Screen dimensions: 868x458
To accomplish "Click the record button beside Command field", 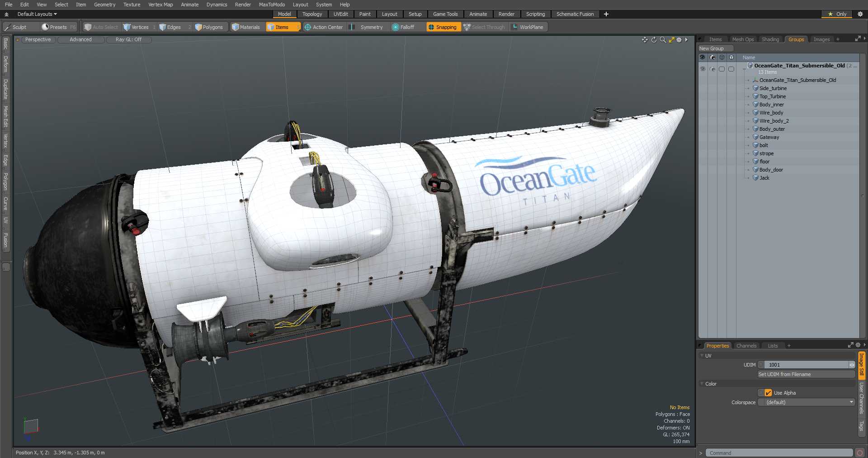I will click(x=860, y=453).
